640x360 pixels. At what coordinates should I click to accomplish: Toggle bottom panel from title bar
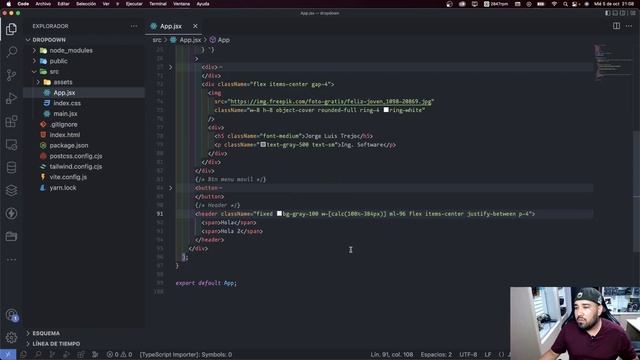615,13
